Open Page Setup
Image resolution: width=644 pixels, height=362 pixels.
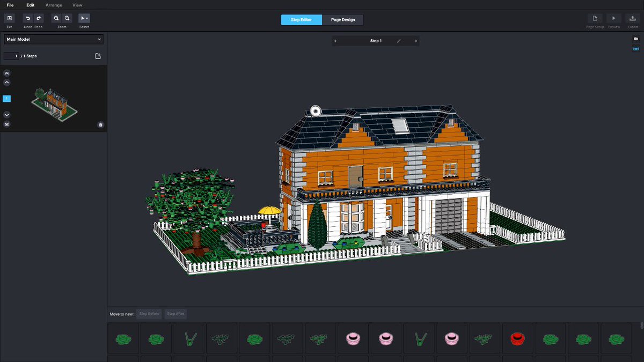(x=595, y=18)
